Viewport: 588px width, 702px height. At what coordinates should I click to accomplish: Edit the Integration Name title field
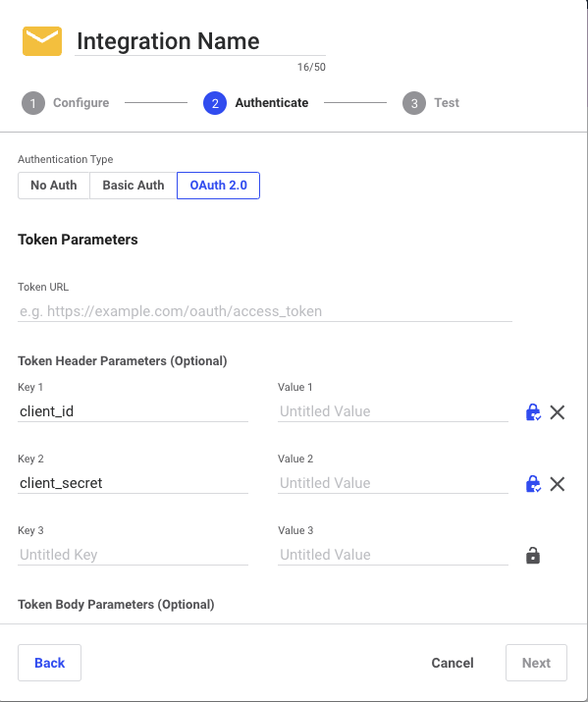(x=200, y=41)
